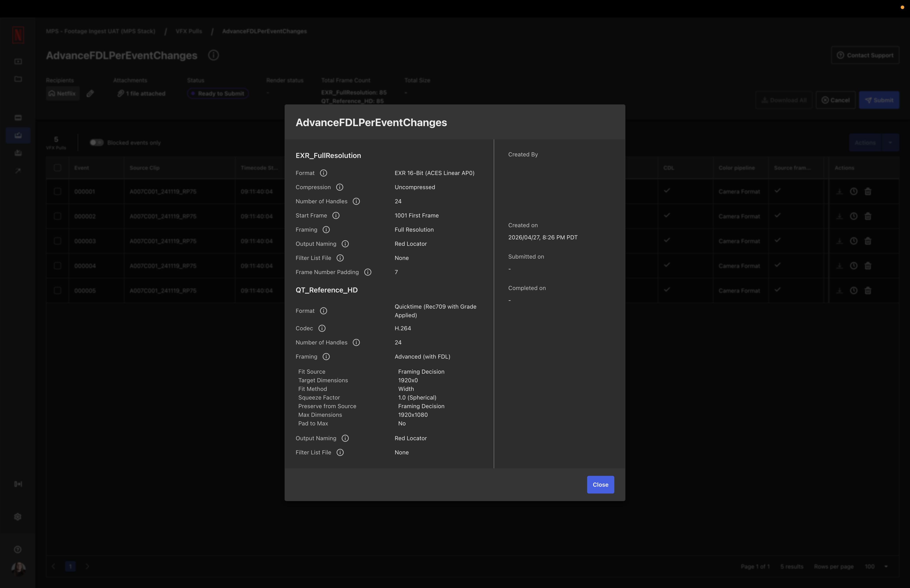The width and height of the screenshot is (910, 588).
Task: Select all events header checkbox
Action: (x=58, y=168)
